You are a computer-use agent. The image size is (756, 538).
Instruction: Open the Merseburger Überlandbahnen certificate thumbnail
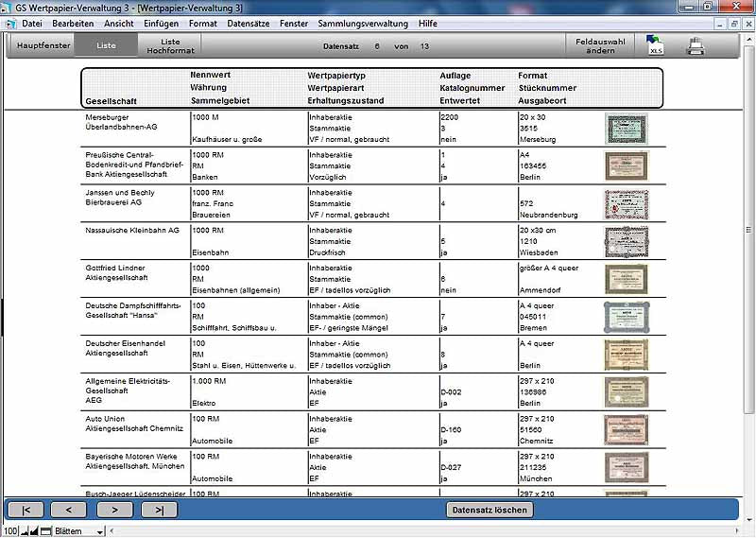[x=626, y=128]
